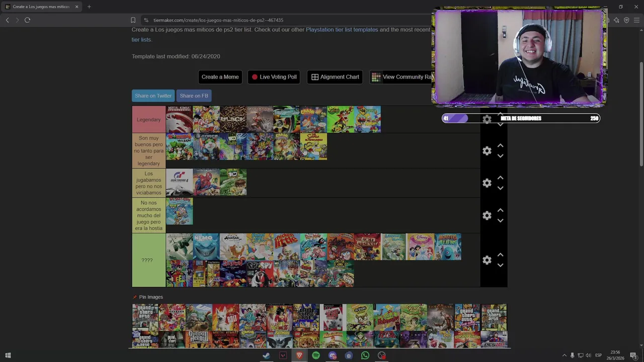Image resolution: width=644 pixels, height=362 pixels.
Task: Select the Teen Titans game cover
Action: click(179, 274)
